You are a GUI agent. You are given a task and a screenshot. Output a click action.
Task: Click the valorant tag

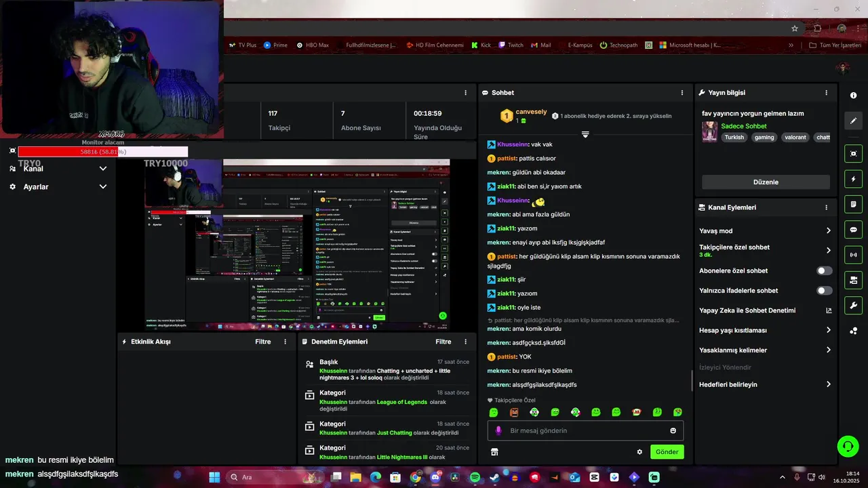point(795,137)
